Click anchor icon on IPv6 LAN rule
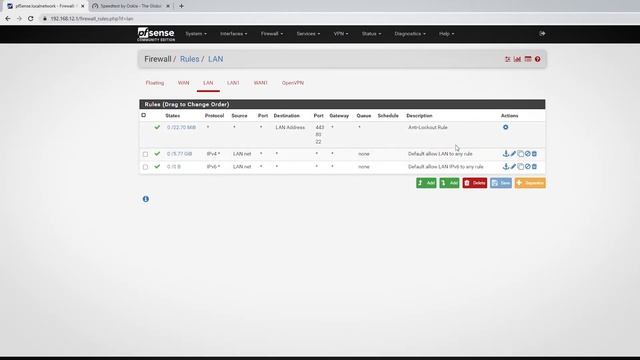 click(x=506, y=167)
